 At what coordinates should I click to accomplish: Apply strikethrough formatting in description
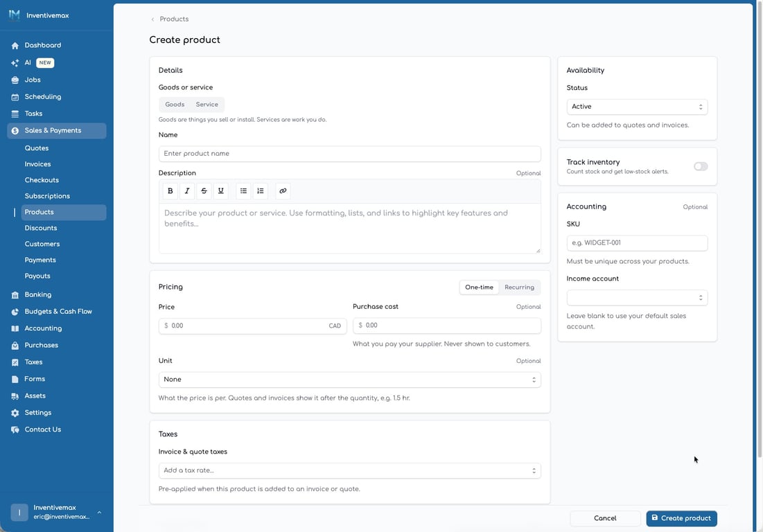[204, 191]
